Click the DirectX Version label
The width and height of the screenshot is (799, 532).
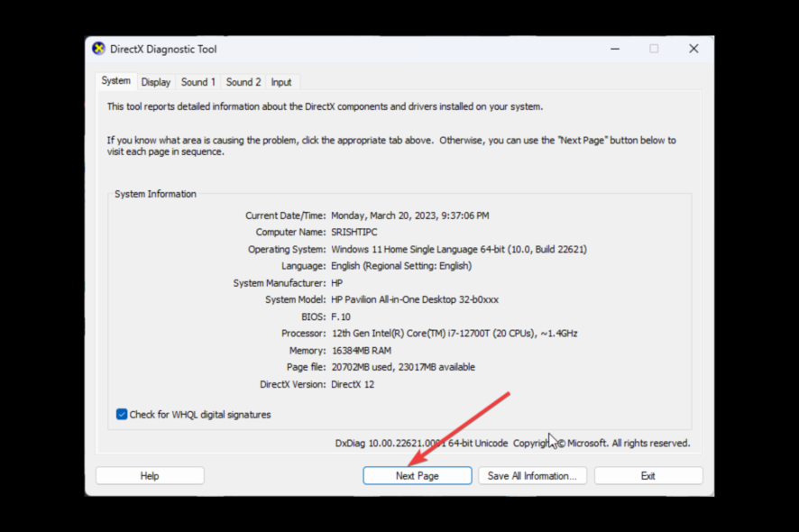[x=292, y=384]
